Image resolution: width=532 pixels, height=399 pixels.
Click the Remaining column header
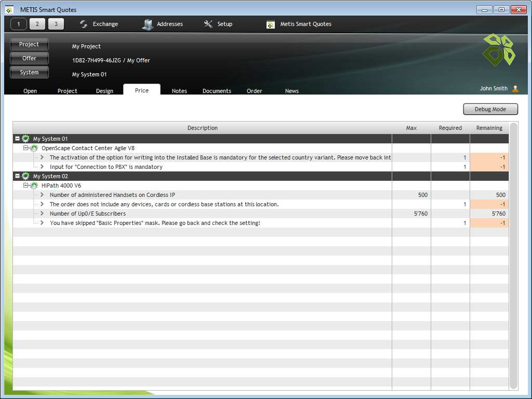pos(489,128)
